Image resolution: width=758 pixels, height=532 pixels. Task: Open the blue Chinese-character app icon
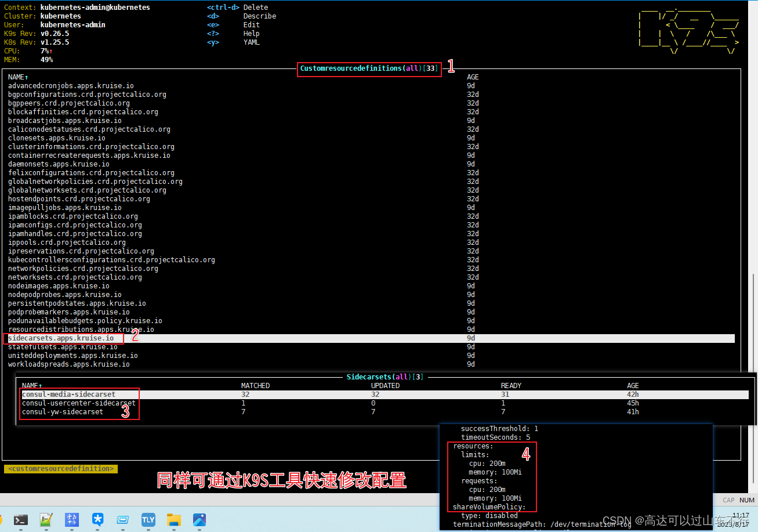[72, 520]
